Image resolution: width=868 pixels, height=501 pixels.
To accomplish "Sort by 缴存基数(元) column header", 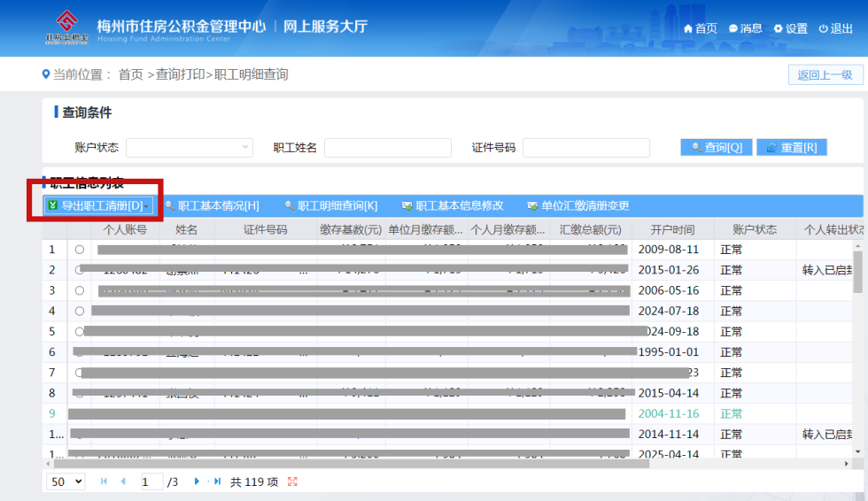I will click(x=351, y=229).
